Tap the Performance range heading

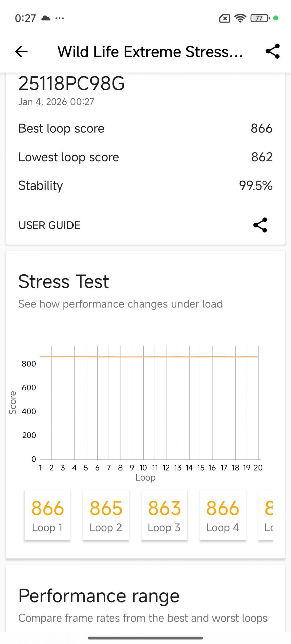99,596
